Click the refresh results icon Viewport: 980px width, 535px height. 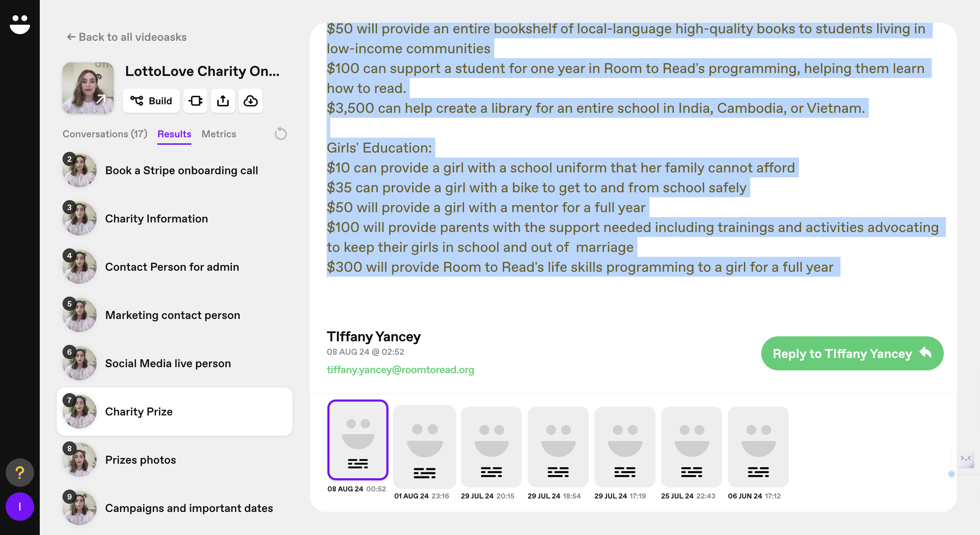click(281, 134)
